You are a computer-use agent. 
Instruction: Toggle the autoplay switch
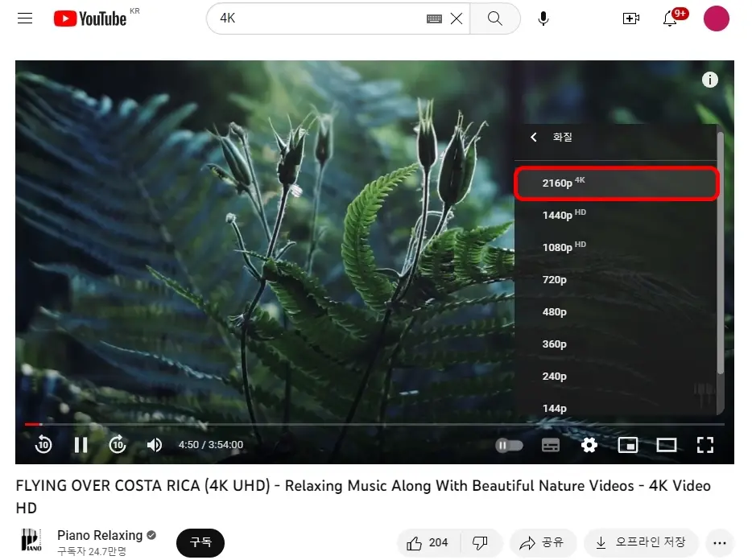coord(509,445)
